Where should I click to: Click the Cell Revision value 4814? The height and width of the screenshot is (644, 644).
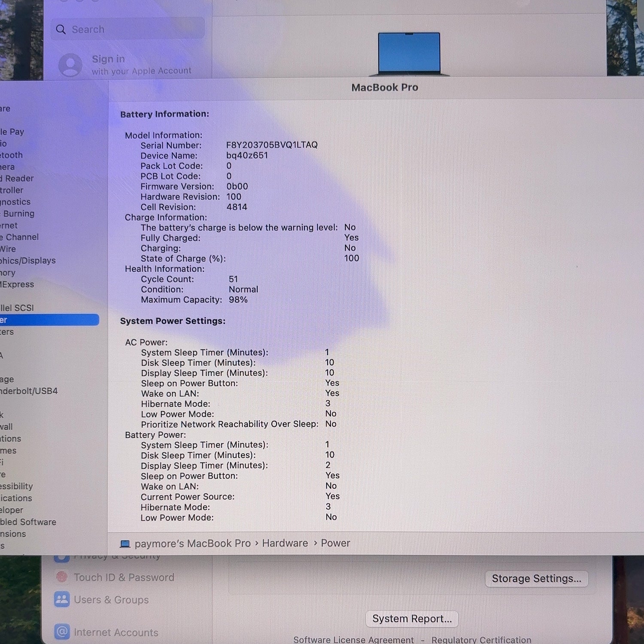click(237, 207)
